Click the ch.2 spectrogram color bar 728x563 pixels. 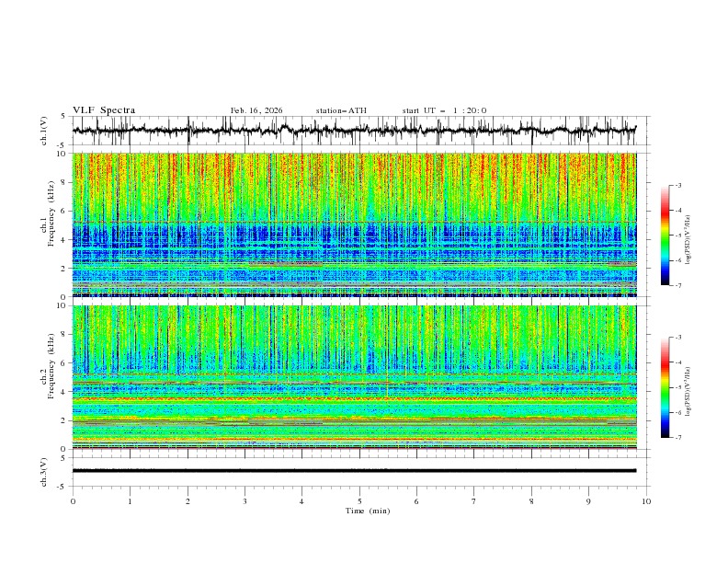[665, 387]
